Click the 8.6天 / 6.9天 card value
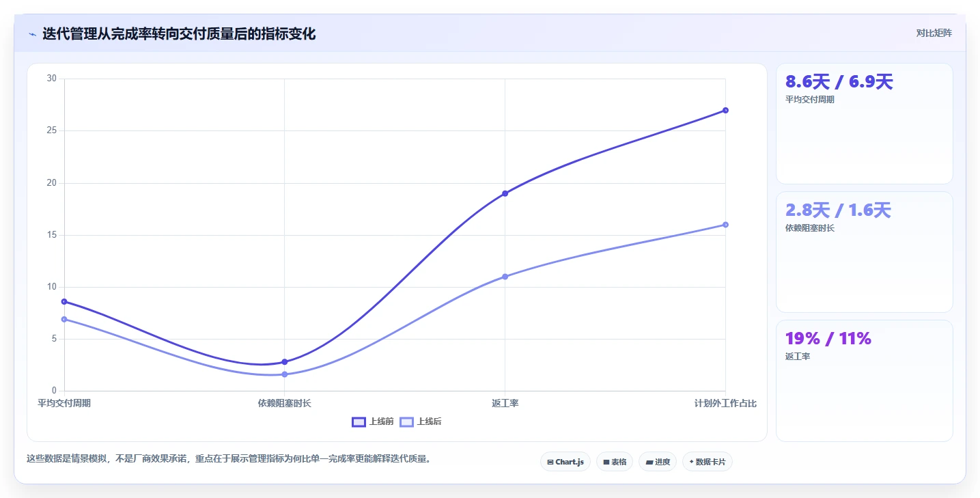 [x=839, y=82]
